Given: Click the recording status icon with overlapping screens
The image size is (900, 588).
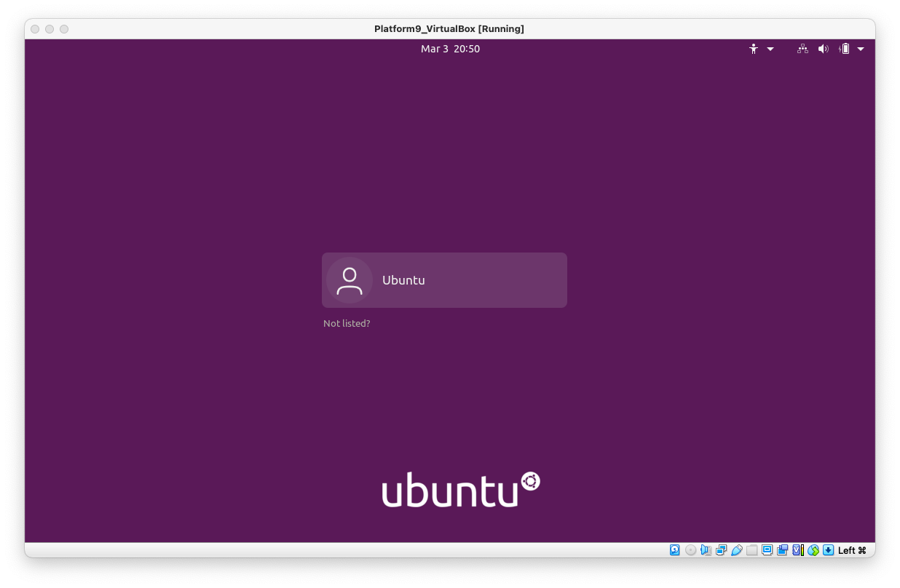Looking at the screenshot, I should click(x=783, y=550).
